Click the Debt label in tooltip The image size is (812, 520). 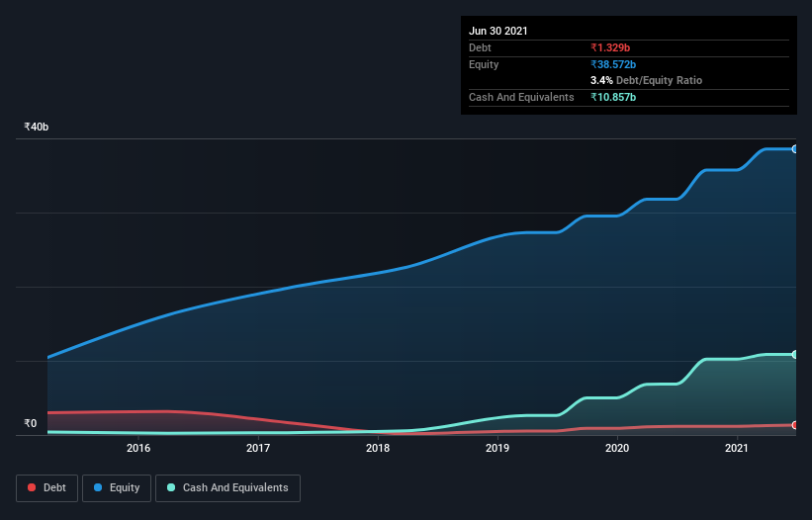[480, 47]
